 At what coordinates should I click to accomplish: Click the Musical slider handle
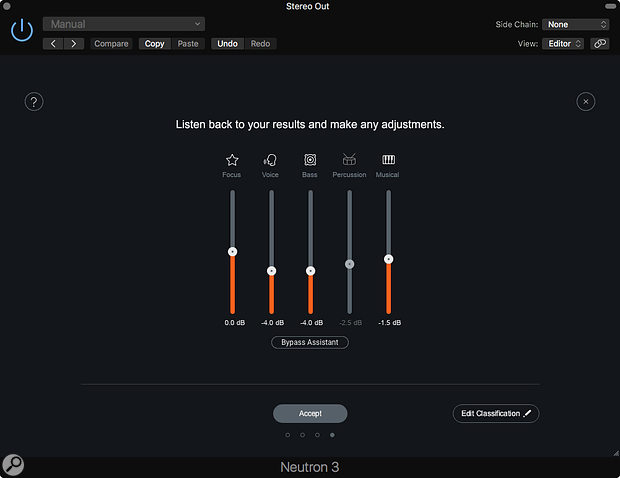click(389, 259)
